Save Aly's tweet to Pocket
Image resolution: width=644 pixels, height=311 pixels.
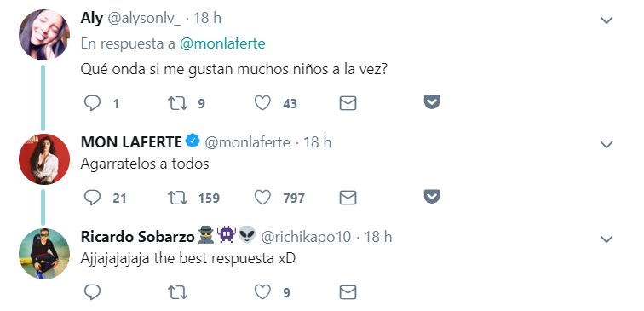tap(432, 102)
